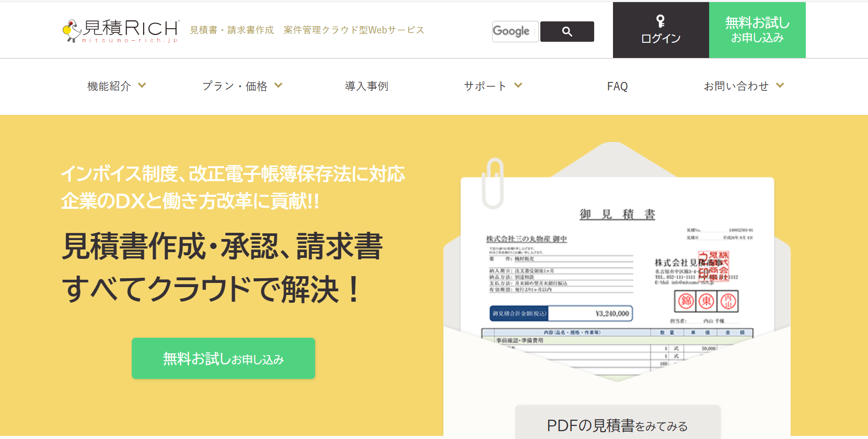Expand the 機能紹介 chevron
This screenshot has height=439, width=868.
[142, 86]
